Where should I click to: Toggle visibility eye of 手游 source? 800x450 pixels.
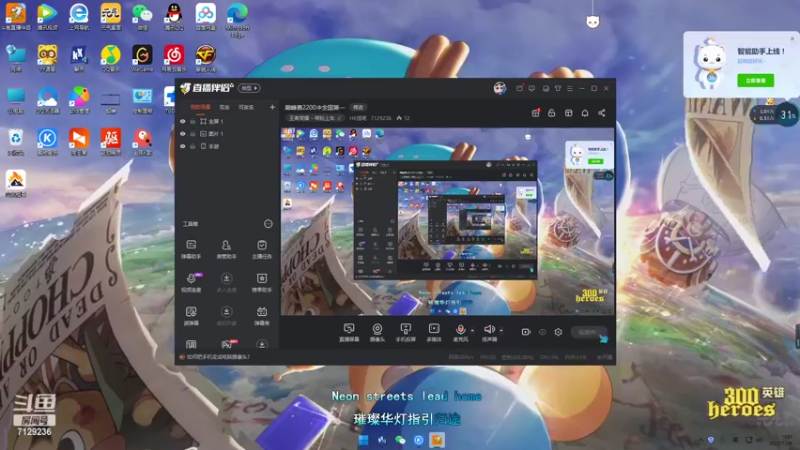click(183, 146)
